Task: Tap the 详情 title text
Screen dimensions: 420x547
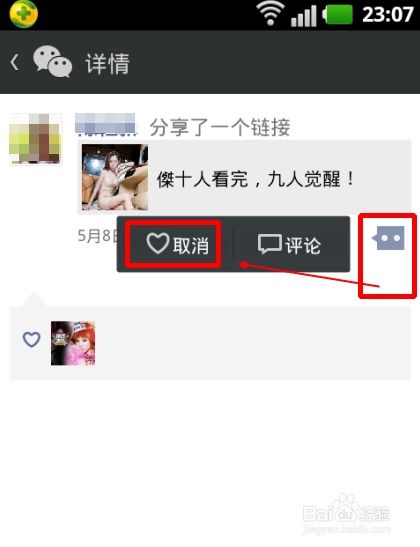Action: tap(108, 63)
